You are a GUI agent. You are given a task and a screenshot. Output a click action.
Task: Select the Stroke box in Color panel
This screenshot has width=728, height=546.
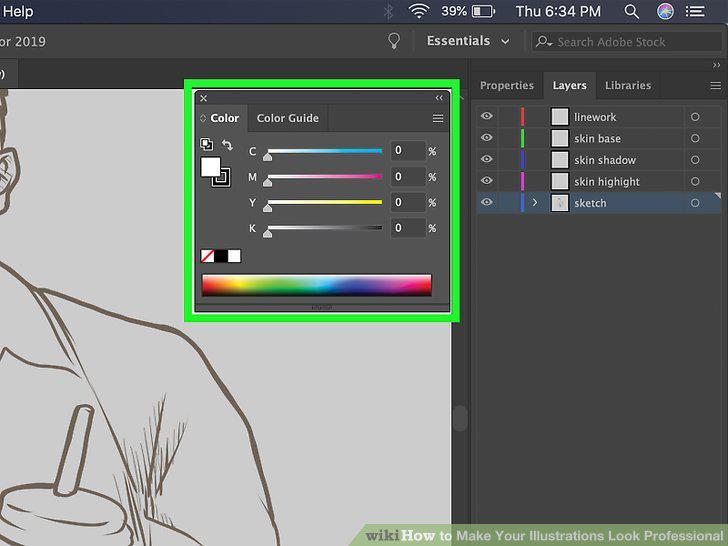pos(222,178)
